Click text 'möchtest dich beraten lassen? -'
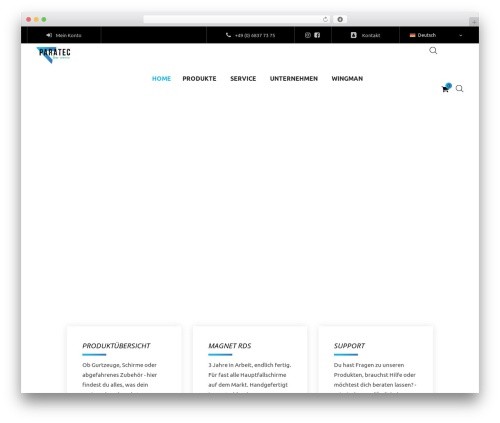 tap(375, 385)
